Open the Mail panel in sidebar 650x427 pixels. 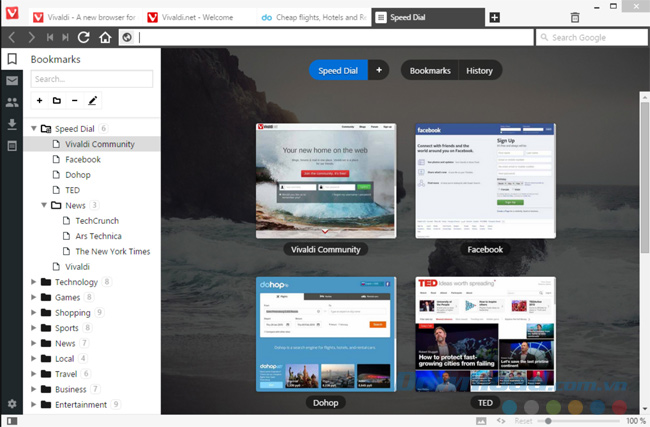[12, 81]
